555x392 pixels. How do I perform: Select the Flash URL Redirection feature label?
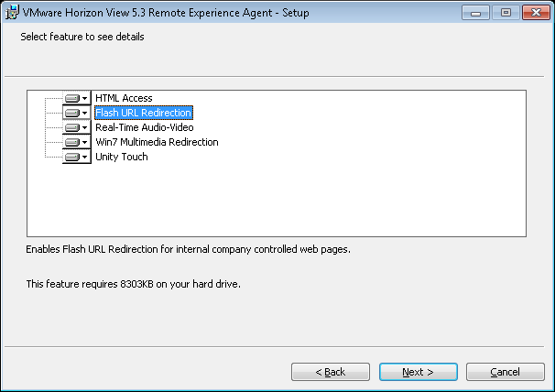click(143, 113)
